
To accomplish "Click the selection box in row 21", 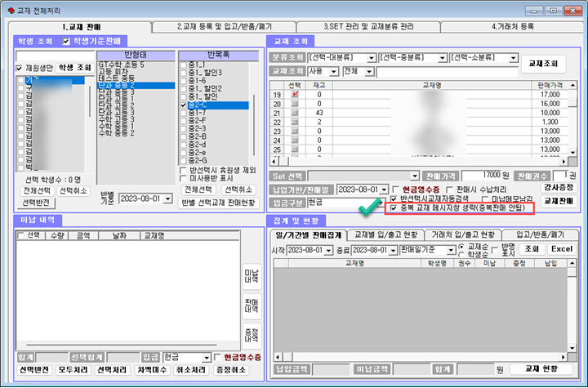I will point(295,113).
